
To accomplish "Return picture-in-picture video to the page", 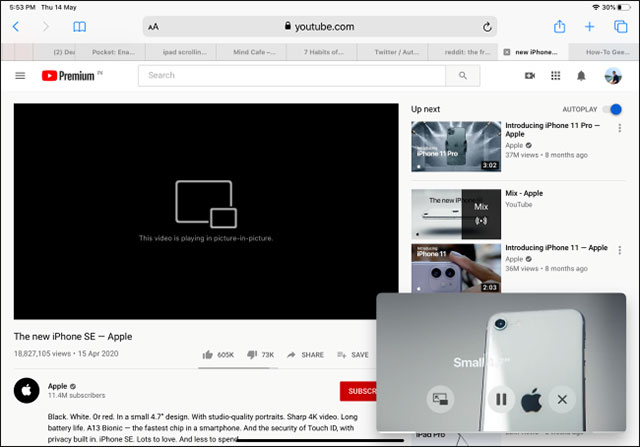I will [x=440, y=399].
